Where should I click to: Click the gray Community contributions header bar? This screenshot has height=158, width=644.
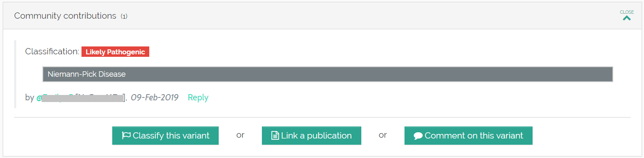(x=322, y=16)
